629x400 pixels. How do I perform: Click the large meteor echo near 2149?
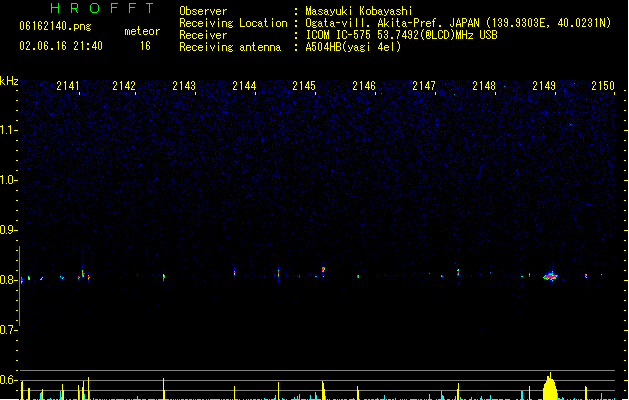pos(550,276)
